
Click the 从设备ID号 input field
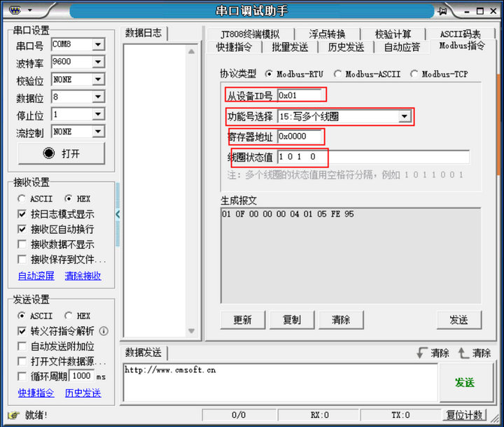pos(300,95)
